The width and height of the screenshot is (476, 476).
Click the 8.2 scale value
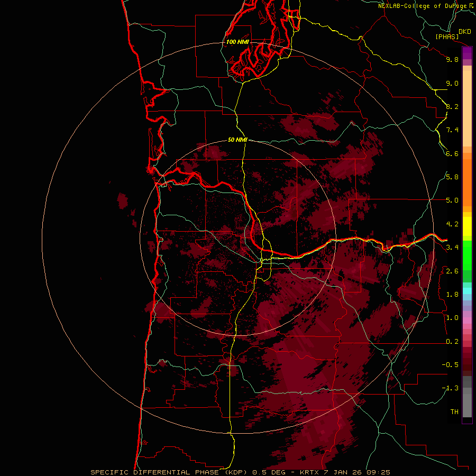pos(452,106)
